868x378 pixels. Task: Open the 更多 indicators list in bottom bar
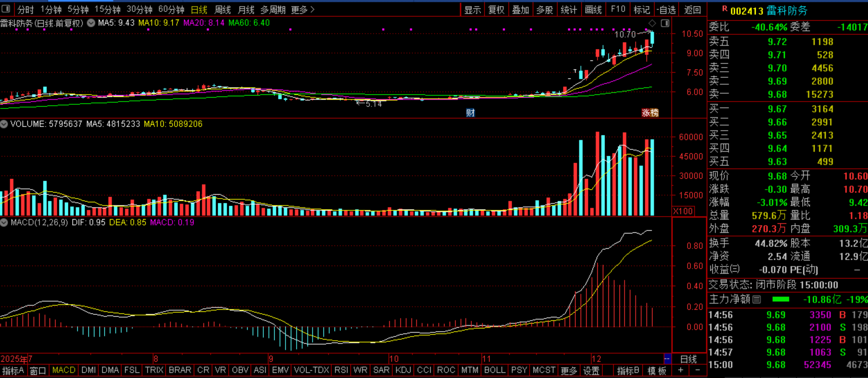[569, 371]
